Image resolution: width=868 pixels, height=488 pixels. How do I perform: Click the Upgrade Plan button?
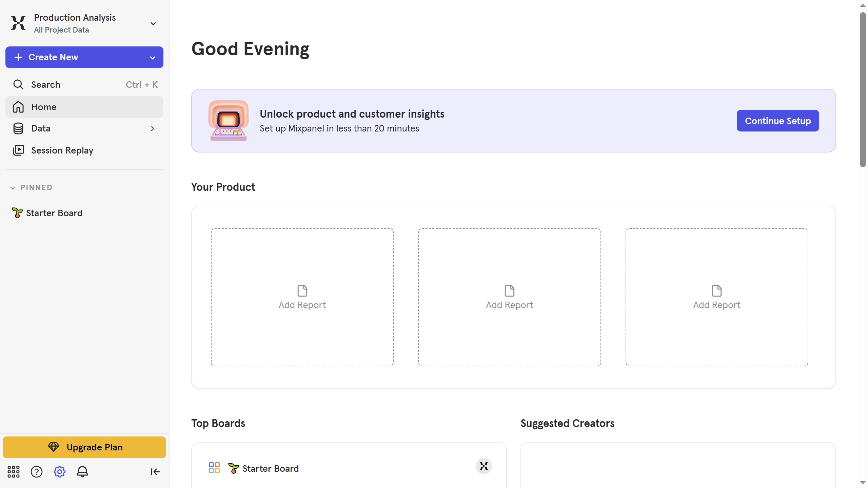(84, 447)
